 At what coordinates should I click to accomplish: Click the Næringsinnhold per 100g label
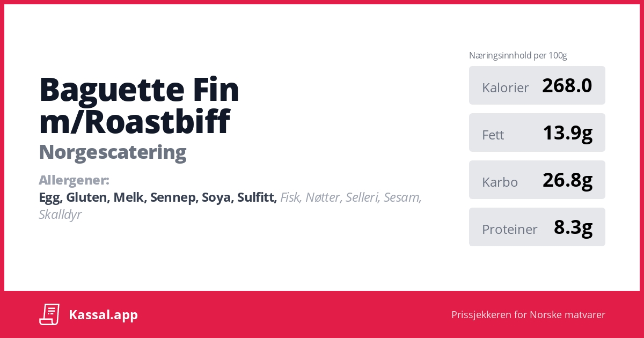tap(518, 55)
